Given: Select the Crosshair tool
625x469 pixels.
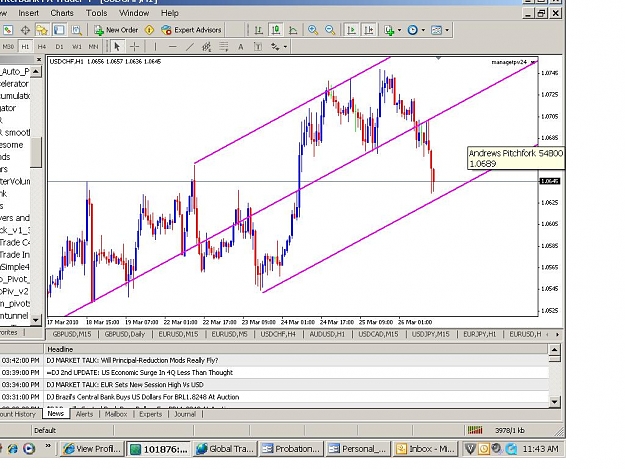Looking at the screenshot, I should coord(135,47).
